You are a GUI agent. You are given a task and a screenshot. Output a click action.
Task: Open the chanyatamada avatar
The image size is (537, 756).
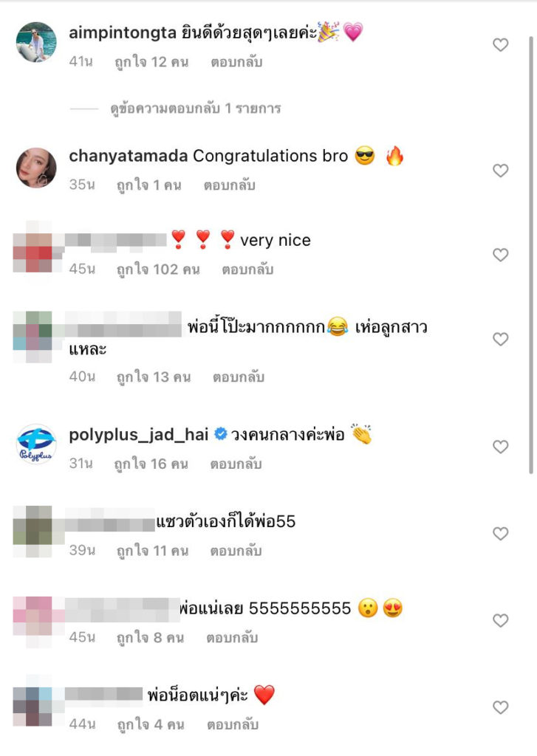[36, 168]
